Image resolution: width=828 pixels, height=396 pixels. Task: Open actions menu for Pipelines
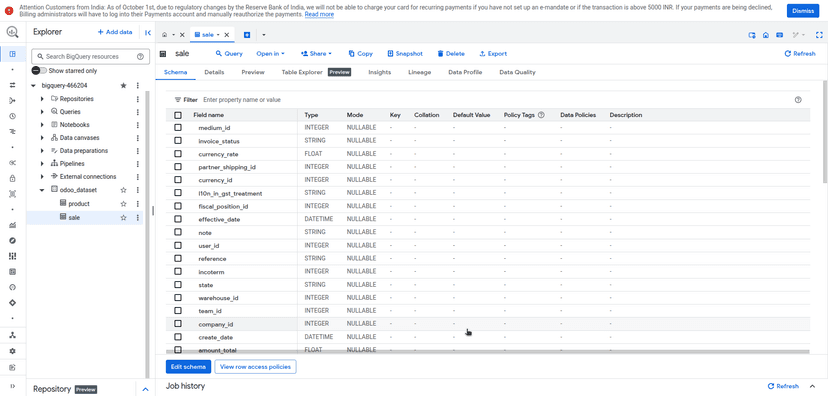(138, 164)
